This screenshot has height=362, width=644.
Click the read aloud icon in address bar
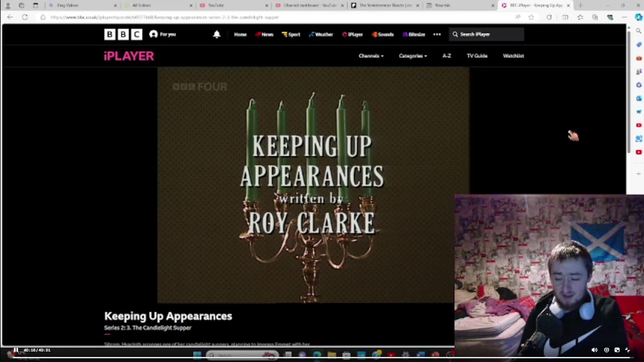click(518, 17)
